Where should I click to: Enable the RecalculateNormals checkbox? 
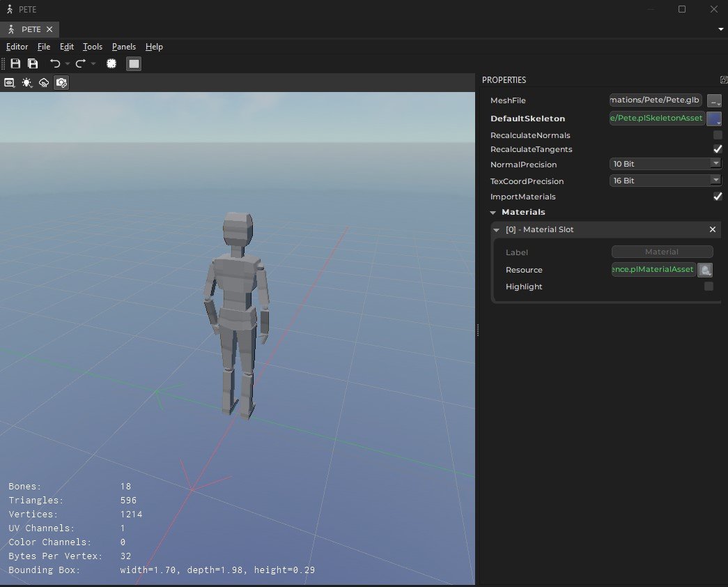point(717,135)
